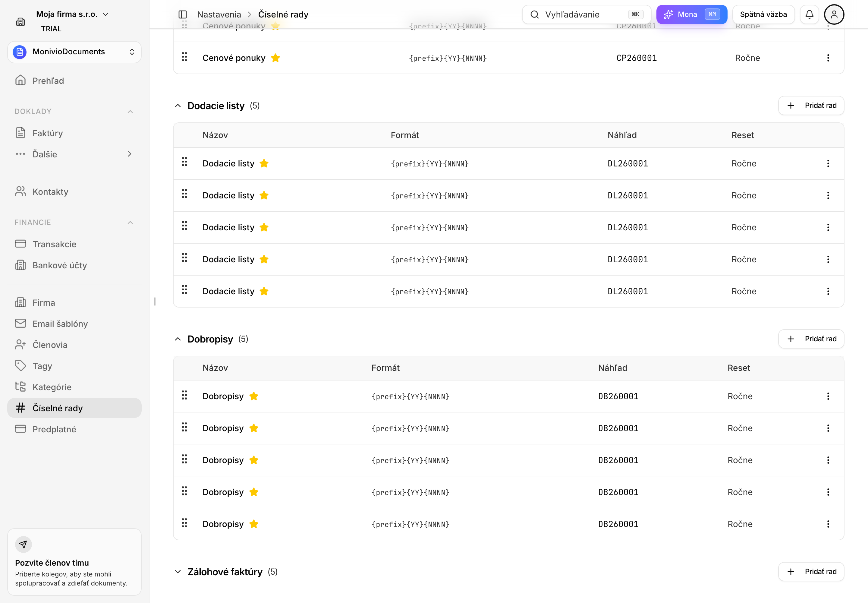Click the Číselné rady breadcrumb title

(283, 14)
